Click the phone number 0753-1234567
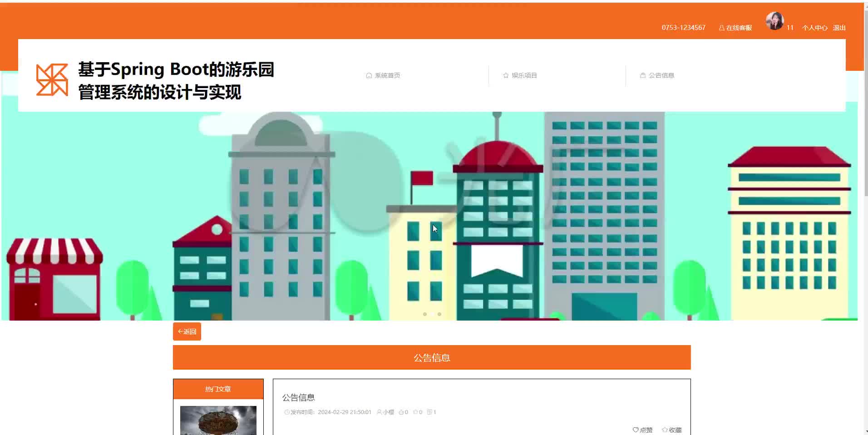The image size is (868, 435). coord(683,28)
